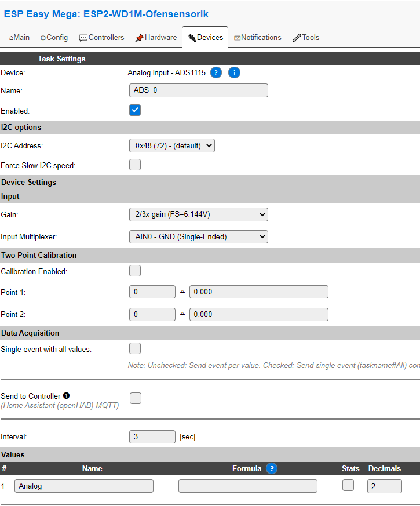The image size is (420, 506).
Task: Click the Point 1 calibrated value field
Action: click(259, 292)
